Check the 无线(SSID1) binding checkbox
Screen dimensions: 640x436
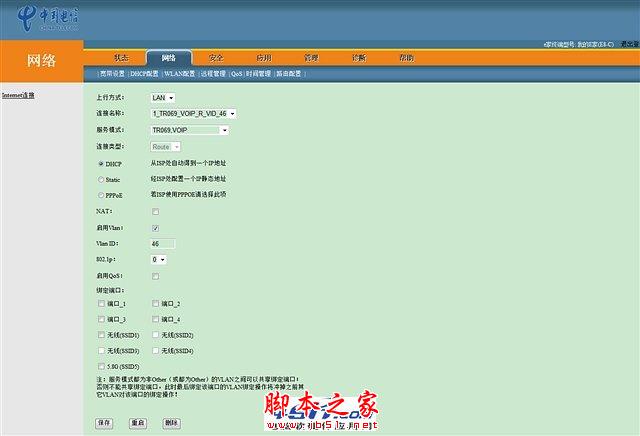101,335
